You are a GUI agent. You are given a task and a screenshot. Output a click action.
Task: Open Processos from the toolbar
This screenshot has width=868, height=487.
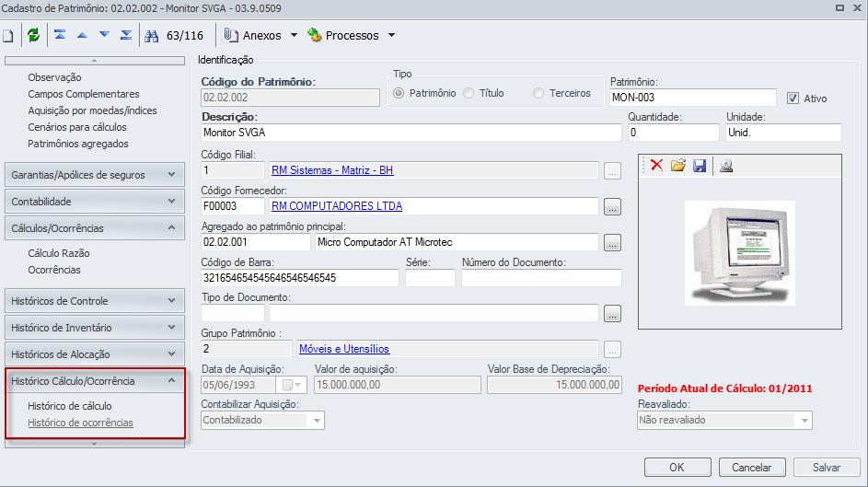tap(343, 35)
